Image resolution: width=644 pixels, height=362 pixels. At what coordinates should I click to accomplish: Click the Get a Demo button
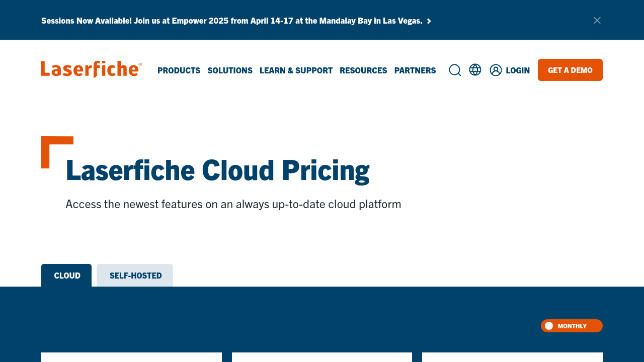(570, 70)
